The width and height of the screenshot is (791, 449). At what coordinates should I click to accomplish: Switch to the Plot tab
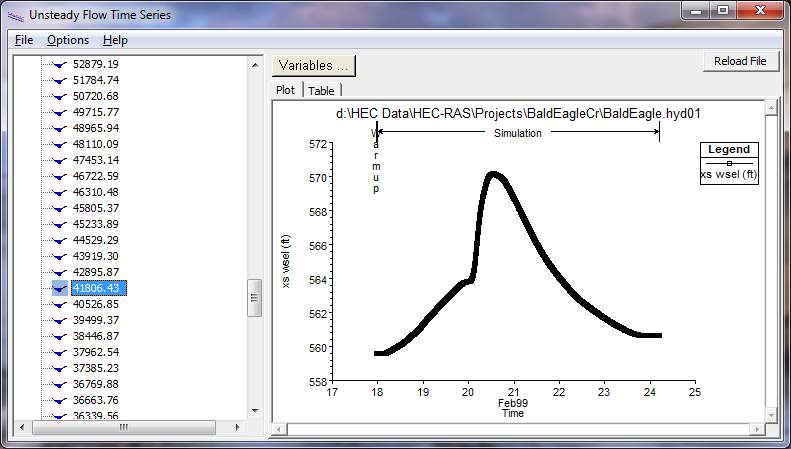286,91
